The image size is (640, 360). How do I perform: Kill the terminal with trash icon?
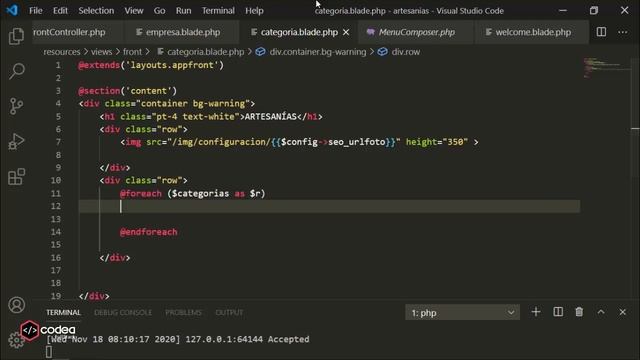coord(579,312)
